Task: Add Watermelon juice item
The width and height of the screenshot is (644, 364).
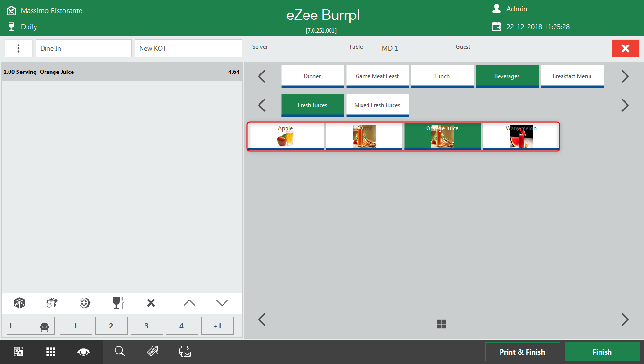Action: coord(521,136)
